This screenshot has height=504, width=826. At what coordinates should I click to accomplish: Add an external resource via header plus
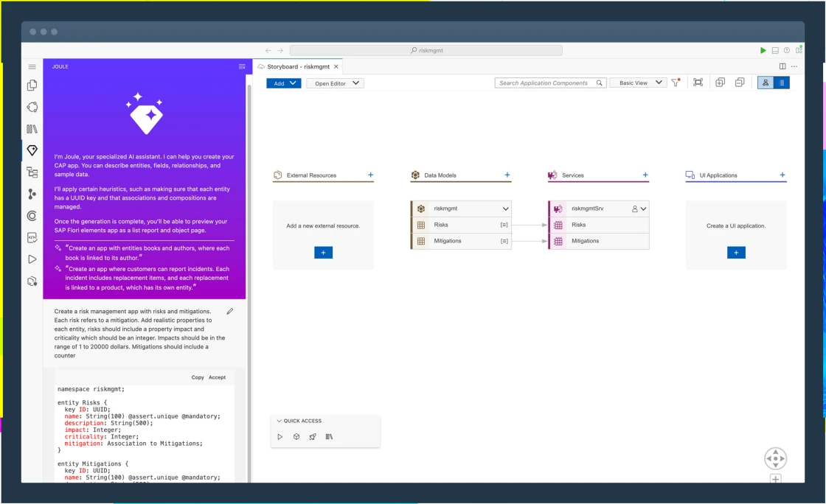371,175
